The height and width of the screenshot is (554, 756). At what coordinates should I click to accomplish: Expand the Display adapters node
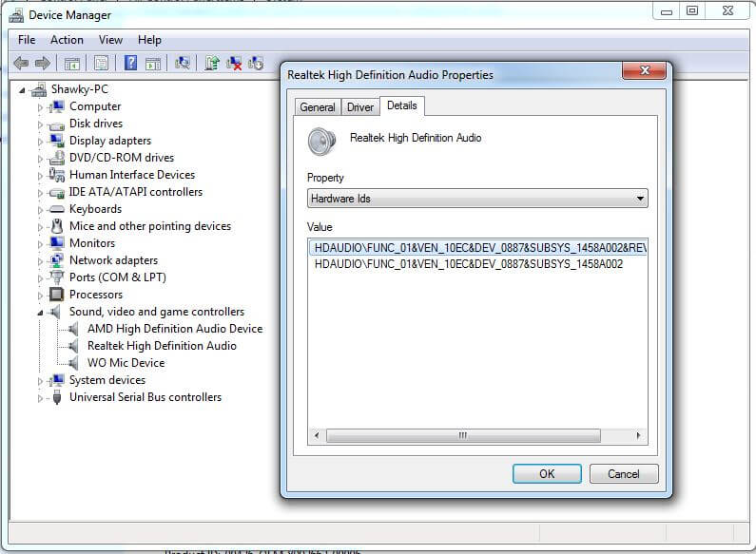[40, 142]
